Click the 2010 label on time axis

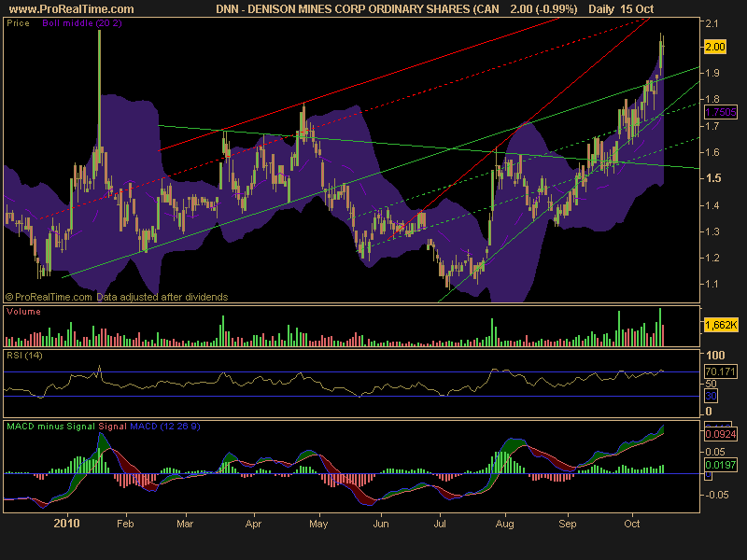[x=66, y=524]
